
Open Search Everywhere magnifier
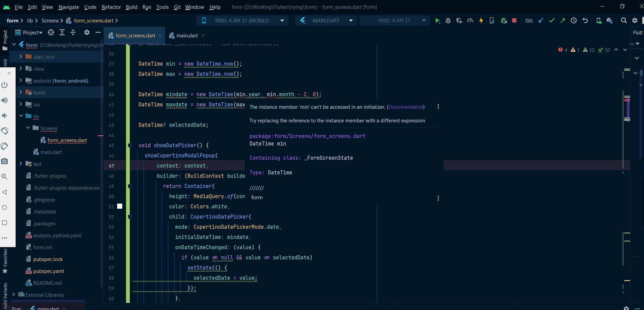tap(624, 21)
